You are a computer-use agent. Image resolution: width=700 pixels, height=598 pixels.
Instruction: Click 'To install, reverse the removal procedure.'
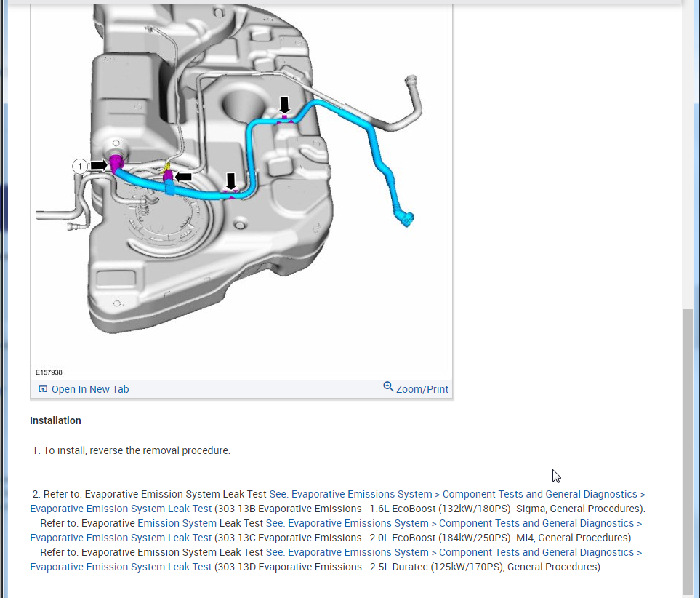pos(137,450)
